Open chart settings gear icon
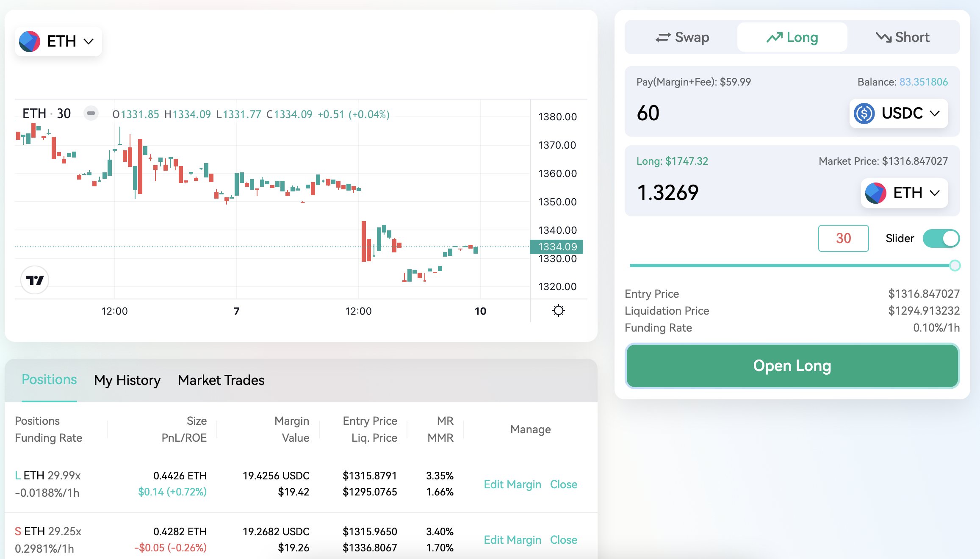The image size is (980, 559). pos(558,311)
